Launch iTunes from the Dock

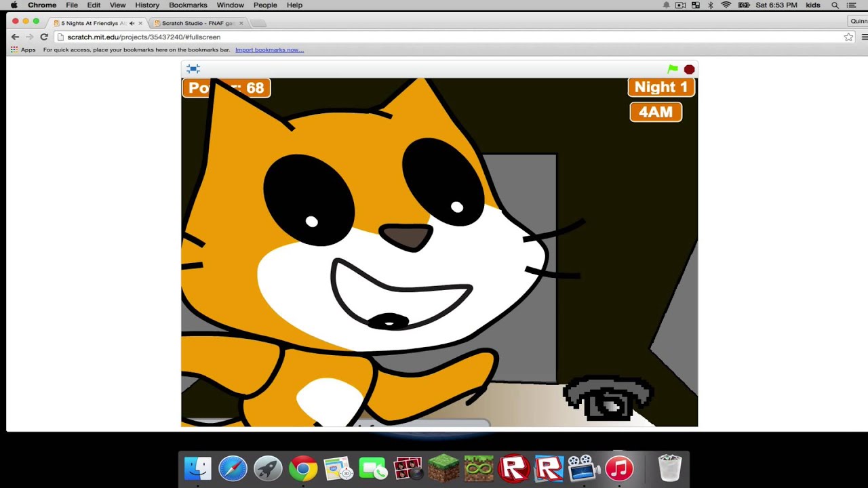coord(619,468)
